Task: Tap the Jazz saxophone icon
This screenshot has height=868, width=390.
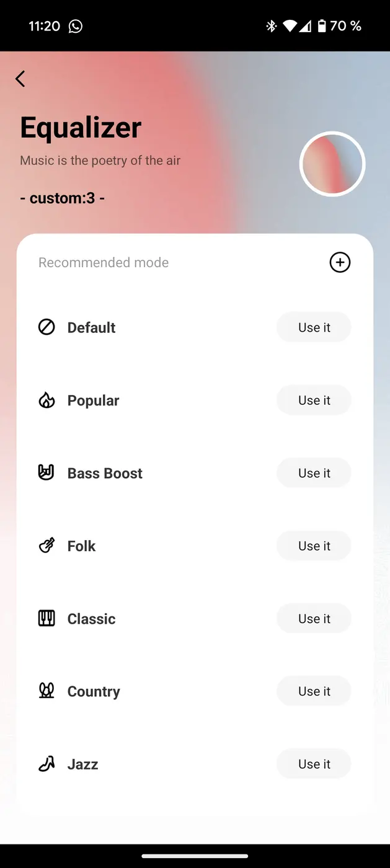Action: coord(47,764)
